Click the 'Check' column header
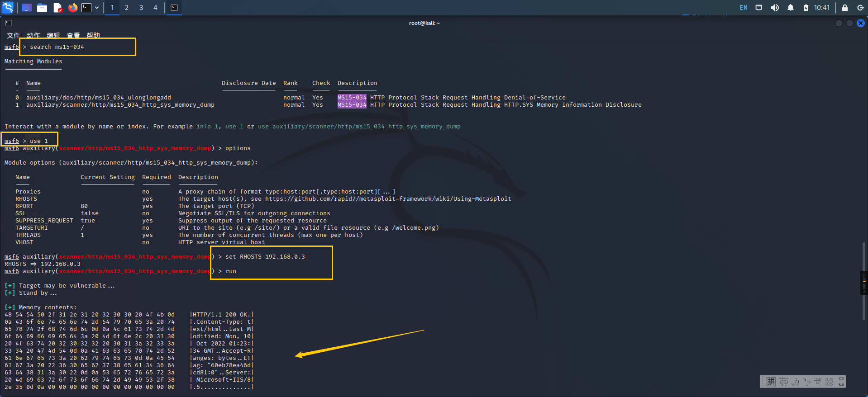The image size is (868, 397). 321,83
